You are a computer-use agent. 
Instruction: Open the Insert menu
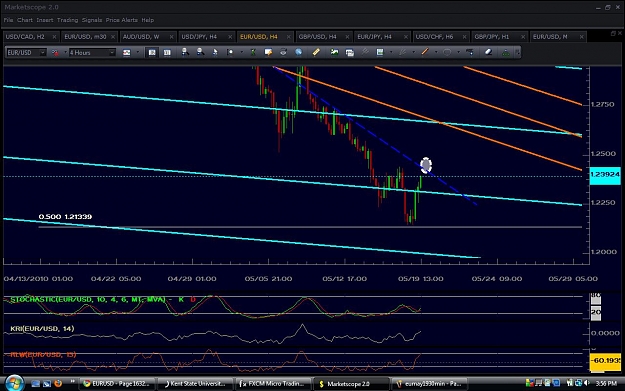coord(45,20)
